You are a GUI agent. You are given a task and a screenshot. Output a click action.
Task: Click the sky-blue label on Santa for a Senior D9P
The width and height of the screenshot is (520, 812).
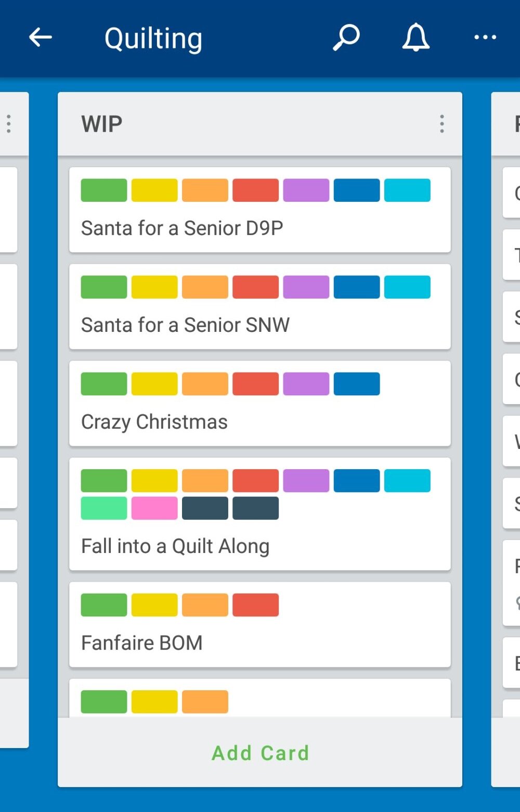(407, 190)
